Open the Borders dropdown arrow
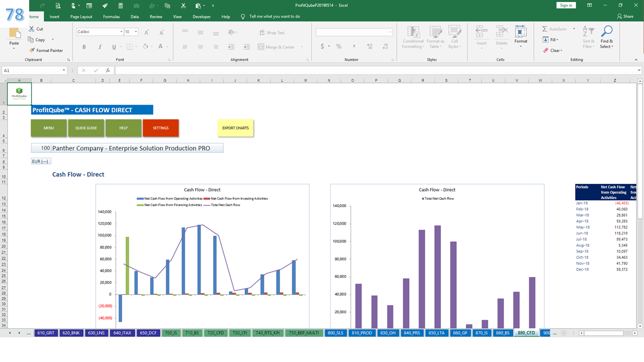This screenshot has width=644, height=362. coord(136,47)
